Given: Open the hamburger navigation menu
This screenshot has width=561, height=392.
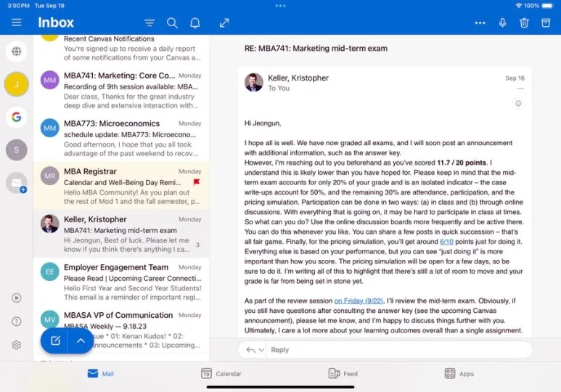Looking at the screenshot, I should [x=17, y=23].
